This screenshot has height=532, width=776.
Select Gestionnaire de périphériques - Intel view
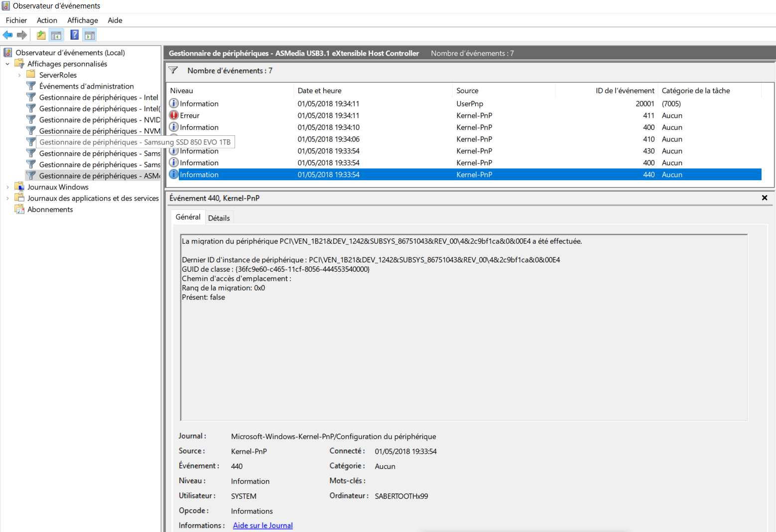[99, 98]
